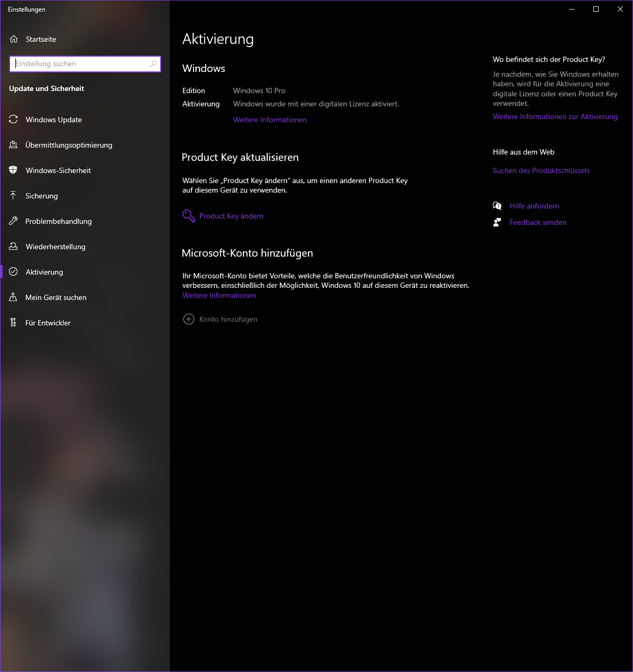The image size is (633, 672).
Task: Open the Windows Update section
Action: [x=85, y=120]
